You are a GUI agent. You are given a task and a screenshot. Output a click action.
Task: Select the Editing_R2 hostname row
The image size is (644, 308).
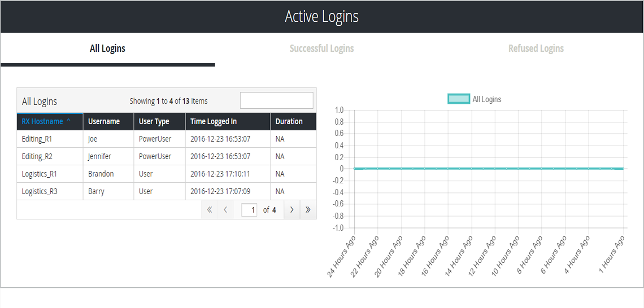[37, 156]
